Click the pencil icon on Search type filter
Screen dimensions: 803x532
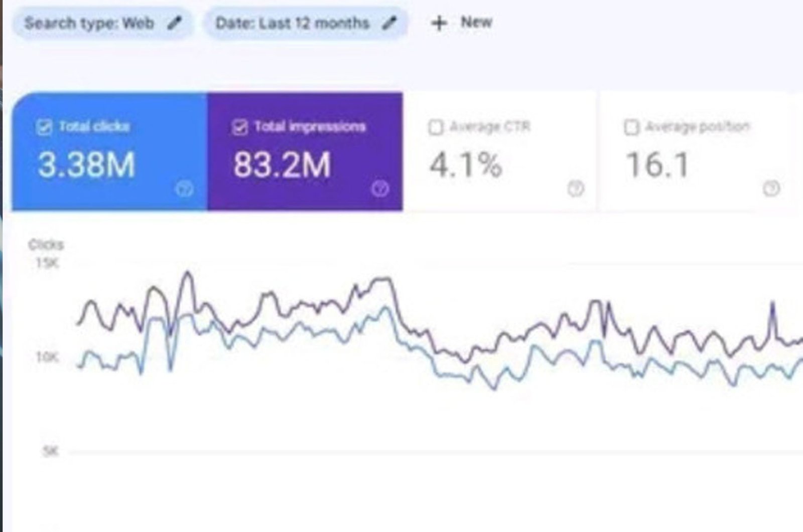coord(174,23)
